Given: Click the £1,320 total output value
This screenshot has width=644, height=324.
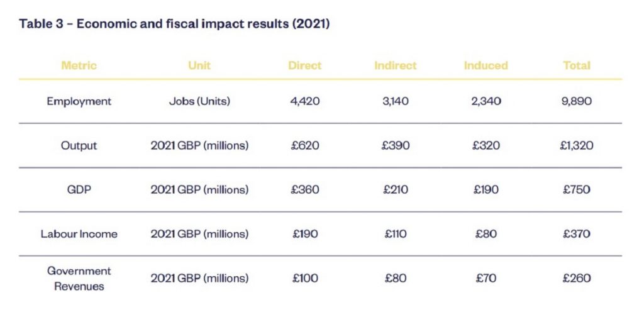Looking at the screenshot, I should (x=577, y=146).
